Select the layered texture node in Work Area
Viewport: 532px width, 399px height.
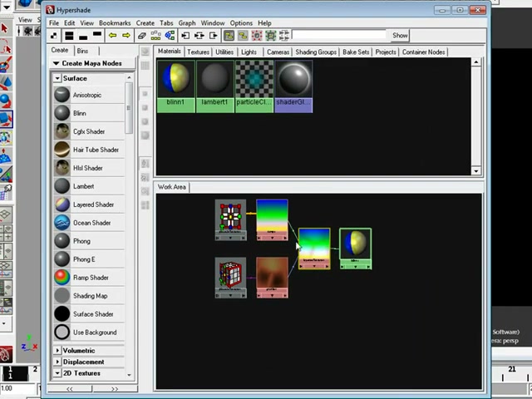coord(314,249)
